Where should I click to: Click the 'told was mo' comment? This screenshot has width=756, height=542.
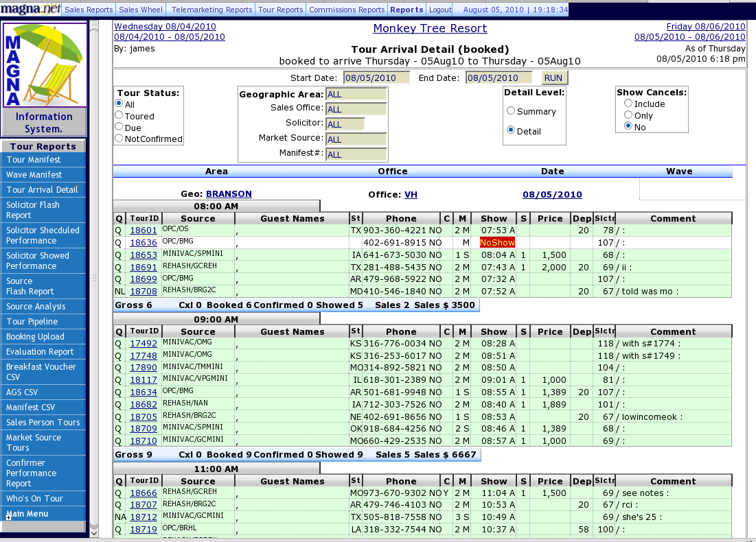pos(650,291)
